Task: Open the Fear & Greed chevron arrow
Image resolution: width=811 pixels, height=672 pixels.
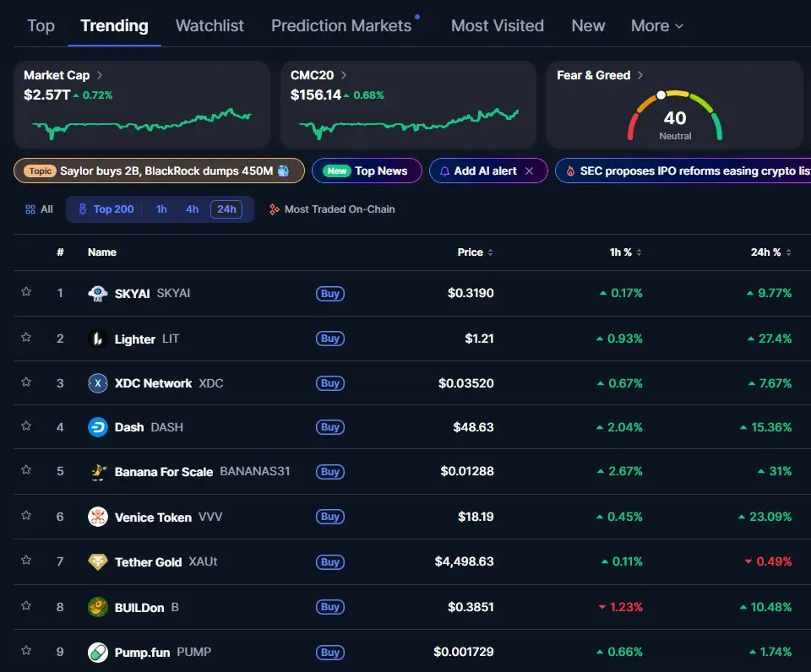Action: point(640,75)
